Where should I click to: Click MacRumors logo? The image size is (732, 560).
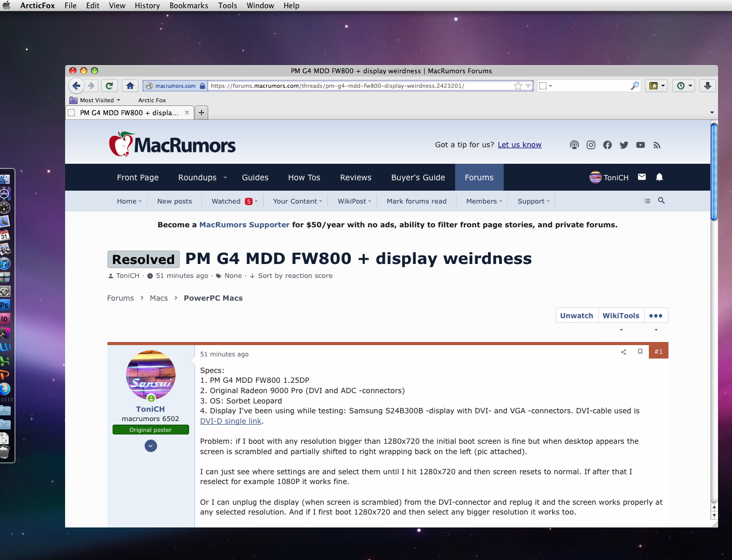click(172, 144)
